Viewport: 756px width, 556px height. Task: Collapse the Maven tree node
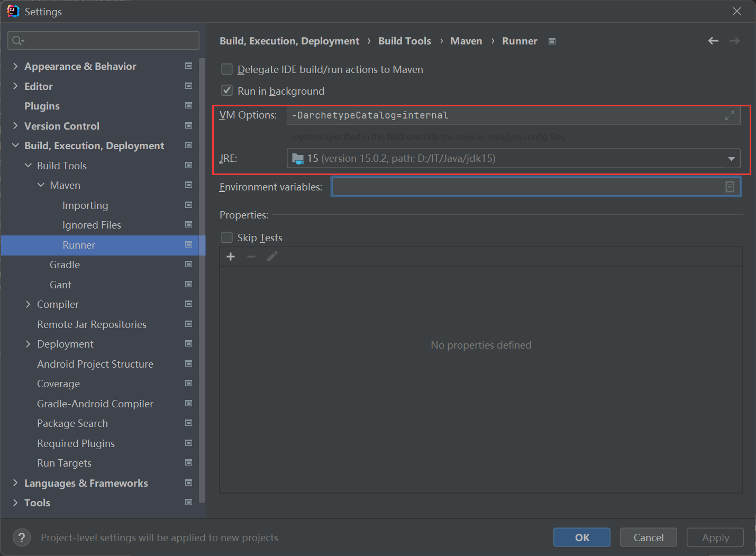click(41, 185)
